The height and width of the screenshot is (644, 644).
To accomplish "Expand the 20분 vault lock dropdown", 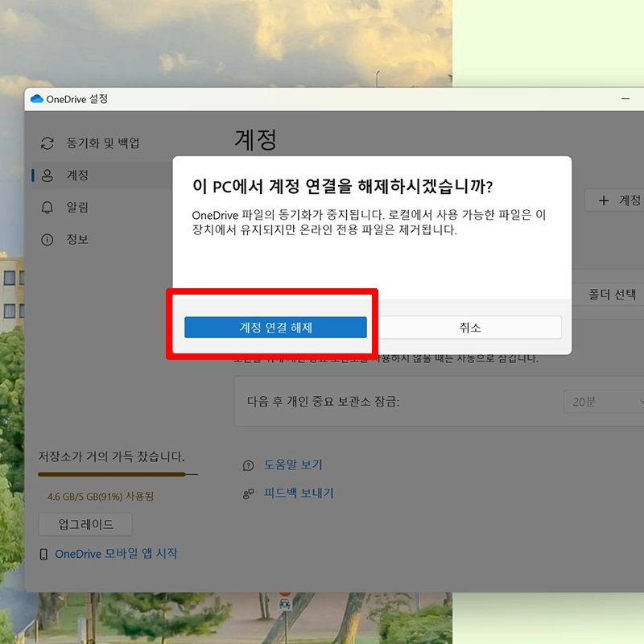I will (604, 401).
